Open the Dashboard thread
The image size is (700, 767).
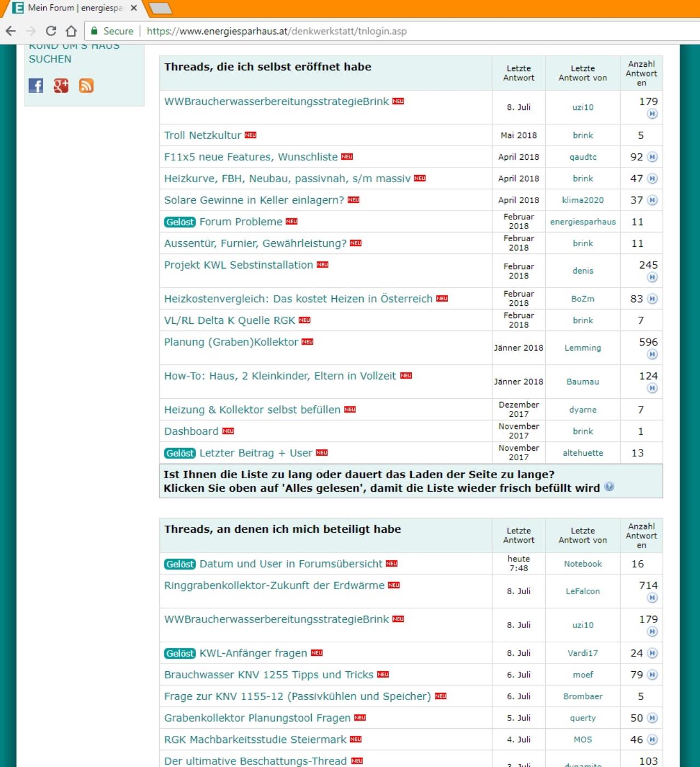coord(191,431)
